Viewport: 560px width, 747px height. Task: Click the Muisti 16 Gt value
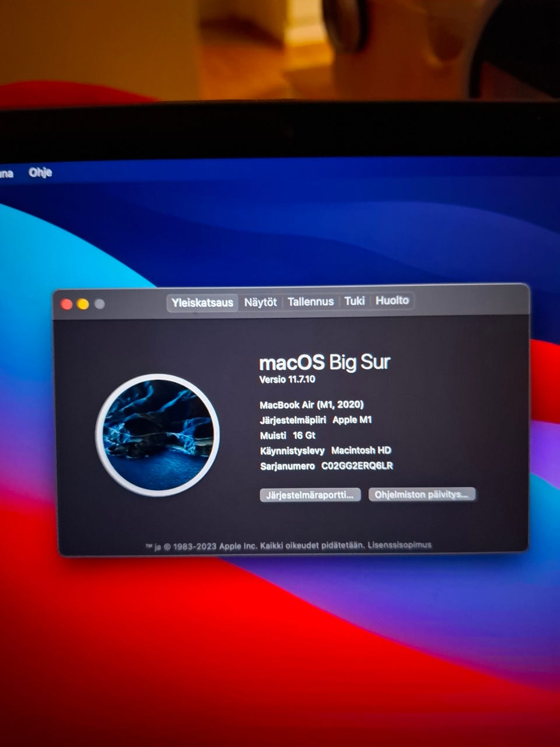304,435
